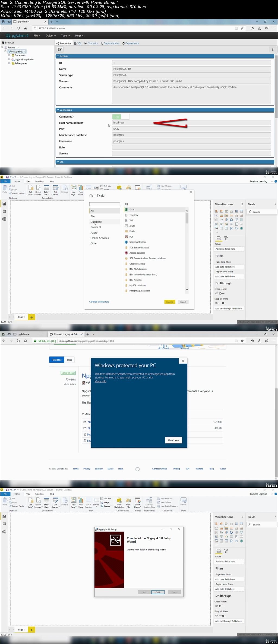
Task: Open pgAdmin Dependencies tab
Action: [x=110, y=43]
